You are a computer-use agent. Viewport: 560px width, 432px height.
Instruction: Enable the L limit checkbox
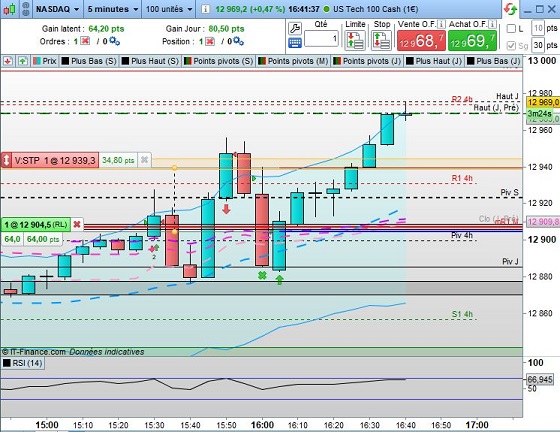click(511, 29)
